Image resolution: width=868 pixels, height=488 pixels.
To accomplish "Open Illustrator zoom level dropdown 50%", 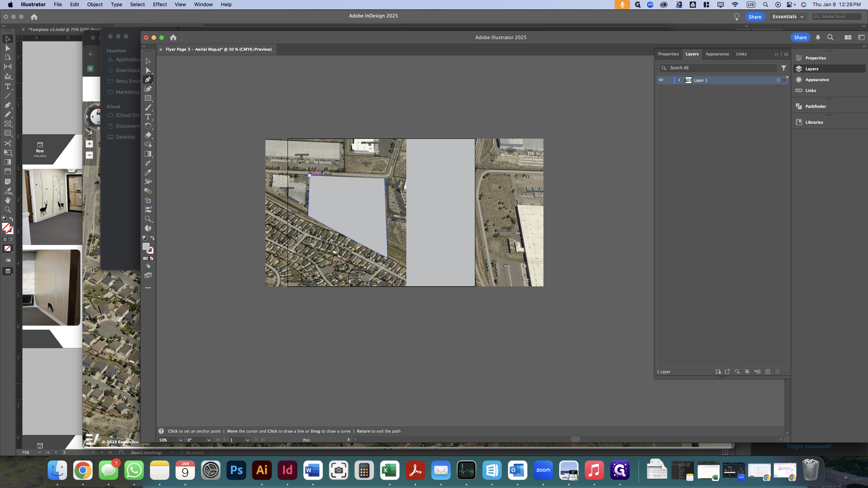I will [x=181, y=440].
